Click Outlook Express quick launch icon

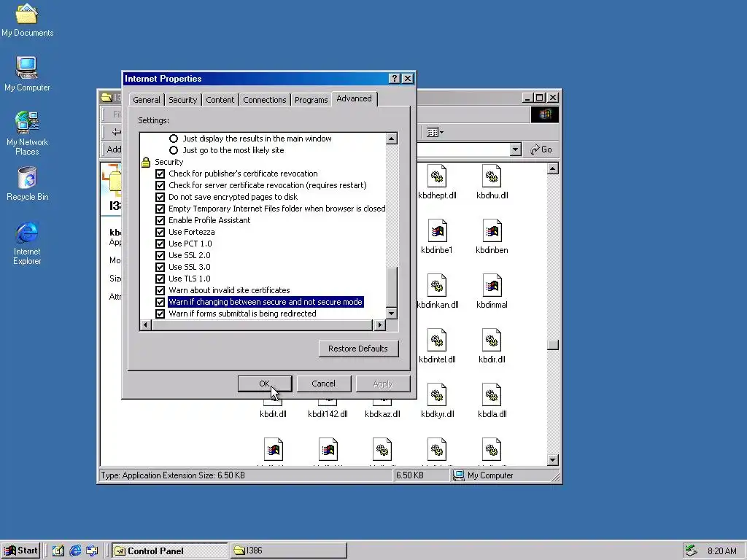[92, 551]
